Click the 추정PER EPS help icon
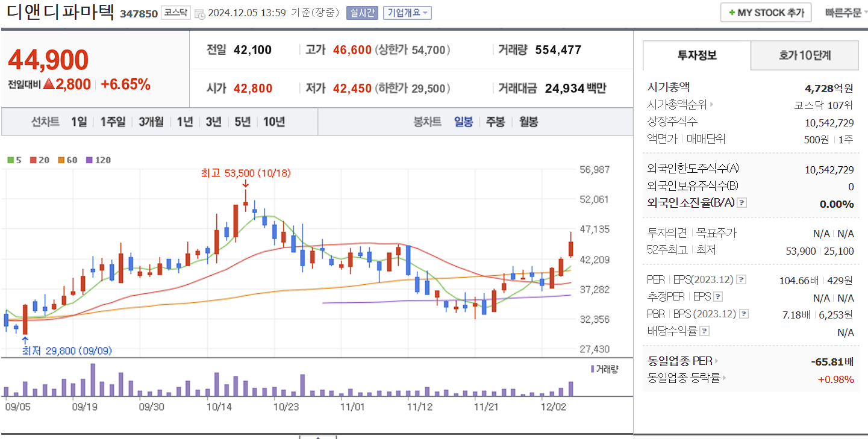 click(x=717, y=297)
